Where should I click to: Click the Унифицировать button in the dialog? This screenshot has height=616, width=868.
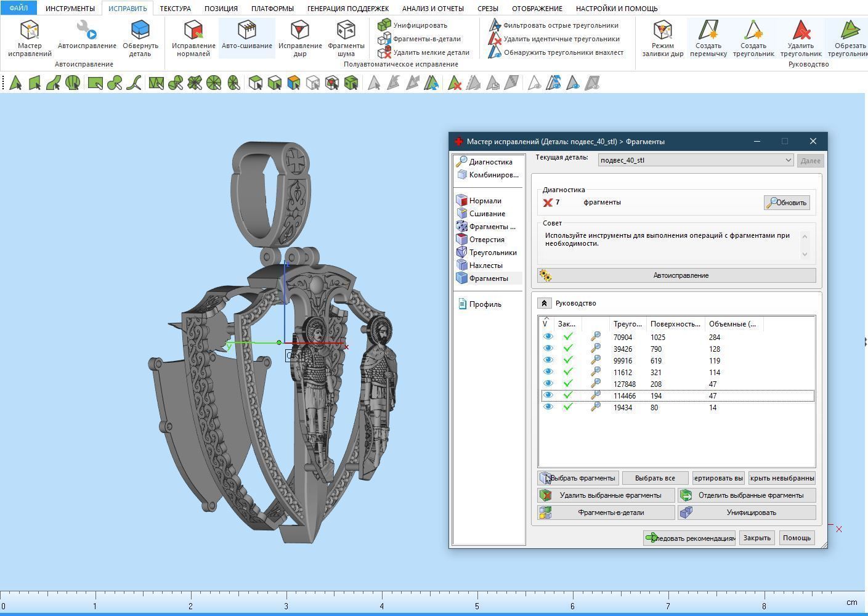(x=747, y=513)
